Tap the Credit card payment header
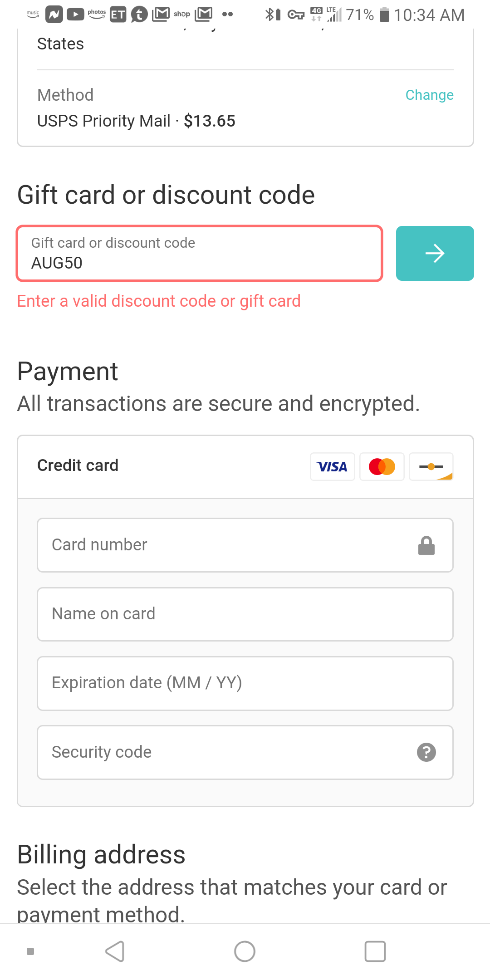 point(78,465)
